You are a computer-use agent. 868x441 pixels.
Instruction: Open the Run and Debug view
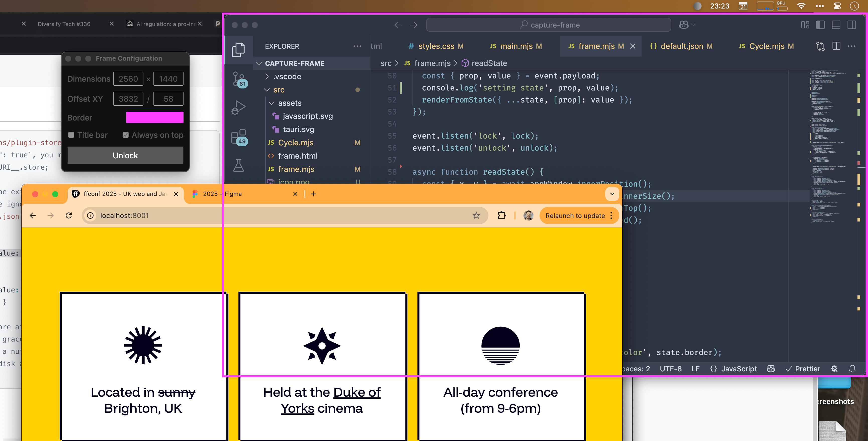tap(239, 108)
